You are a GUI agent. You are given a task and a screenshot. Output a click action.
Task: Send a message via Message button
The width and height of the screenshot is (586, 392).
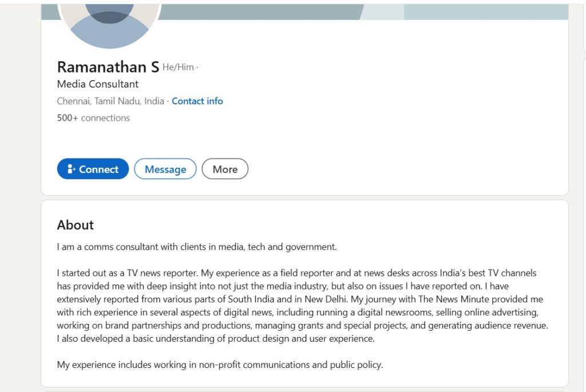[165, 169]
